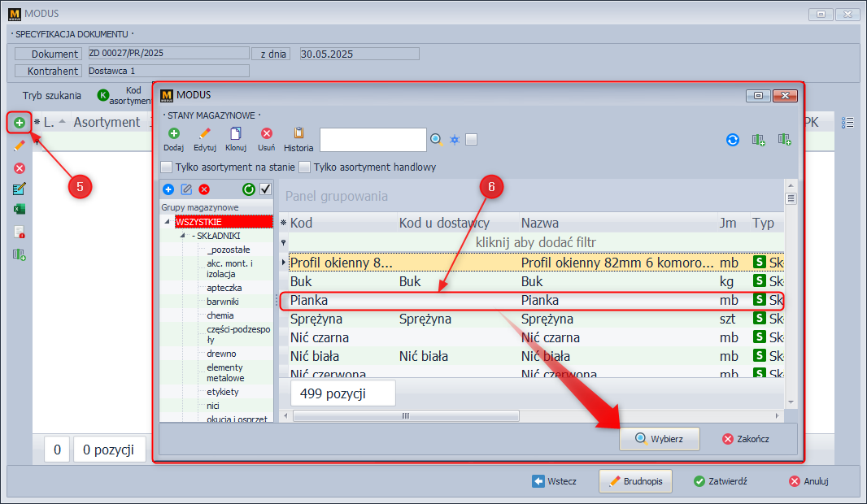Click the Excel export icon in left sidebar

pos(20,210)
